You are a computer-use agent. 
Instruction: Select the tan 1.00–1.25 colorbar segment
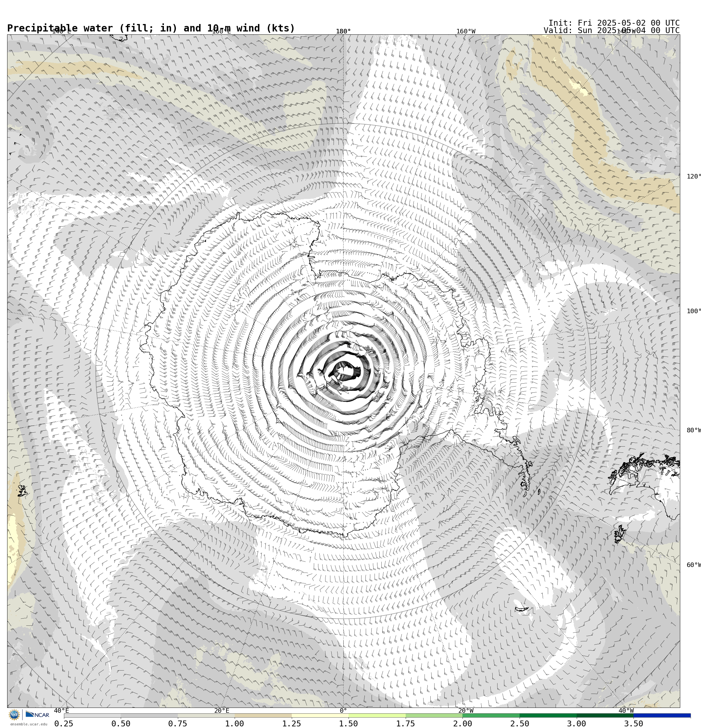pyautogui.click(x=263, y=715)
